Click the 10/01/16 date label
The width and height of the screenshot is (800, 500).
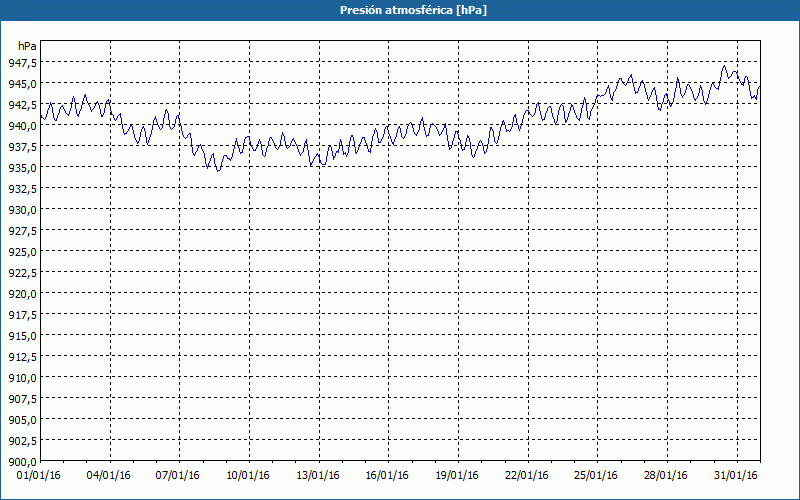click(248, 476)
